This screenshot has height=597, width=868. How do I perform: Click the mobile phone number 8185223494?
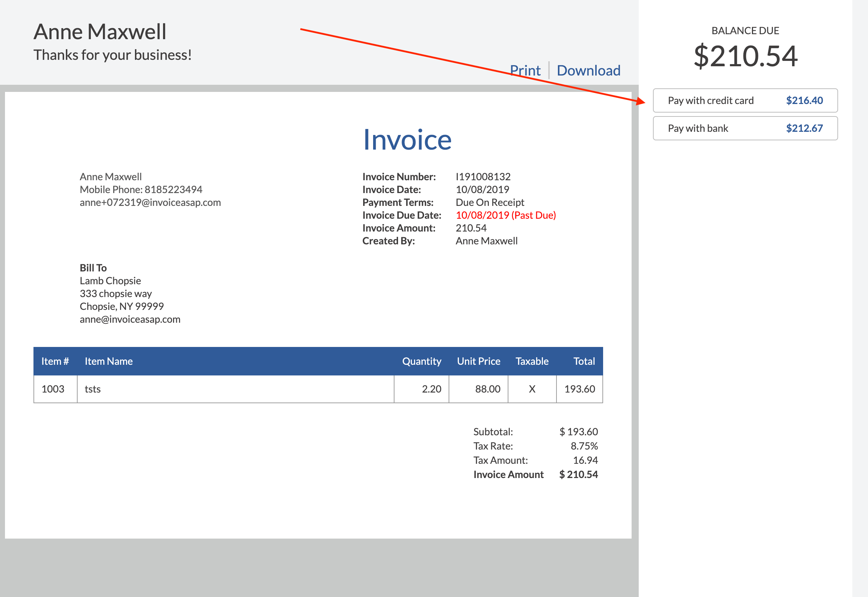point(173,189)
